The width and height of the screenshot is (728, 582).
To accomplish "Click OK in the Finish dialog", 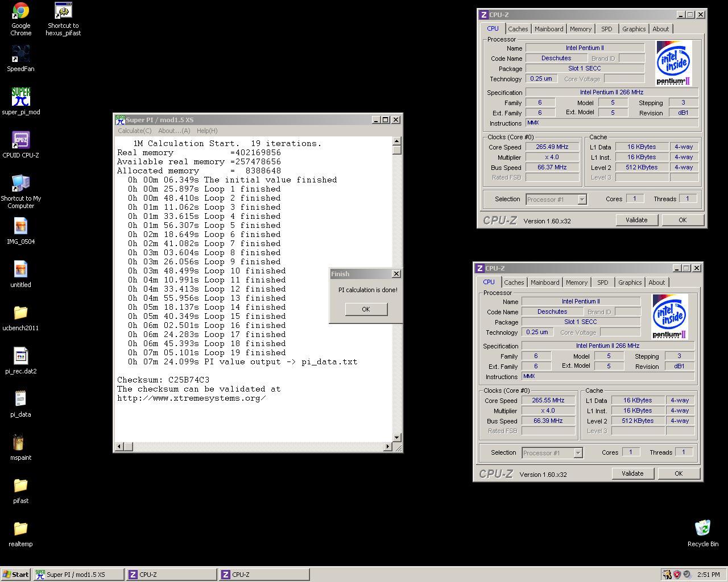I will pos(366,309).
